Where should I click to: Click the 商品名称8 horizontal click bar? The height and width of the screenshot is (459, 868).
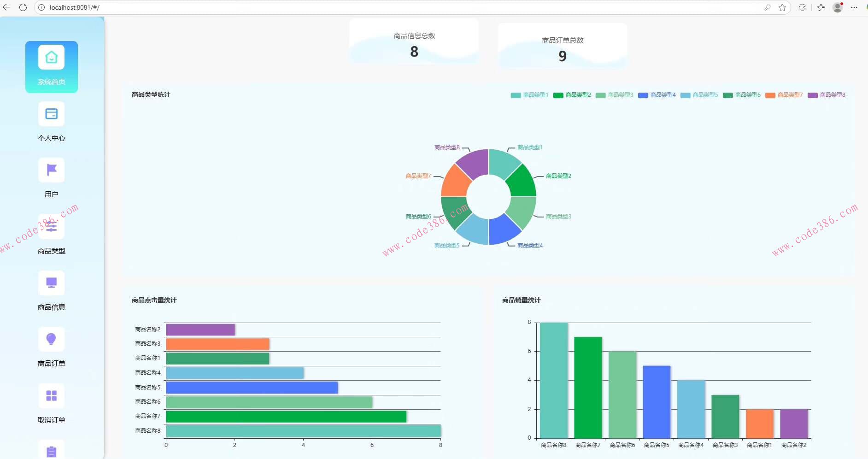click(303, 431)
